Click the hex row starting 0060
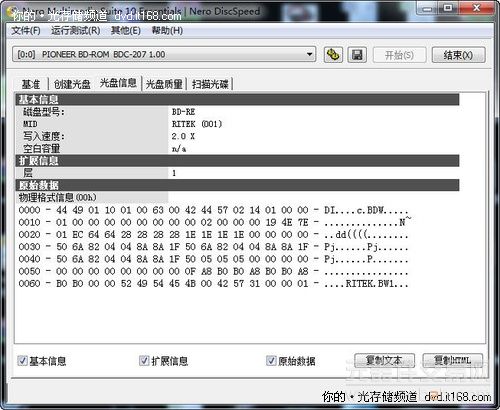This screenshot has width=500, height=410. (213, 283)
